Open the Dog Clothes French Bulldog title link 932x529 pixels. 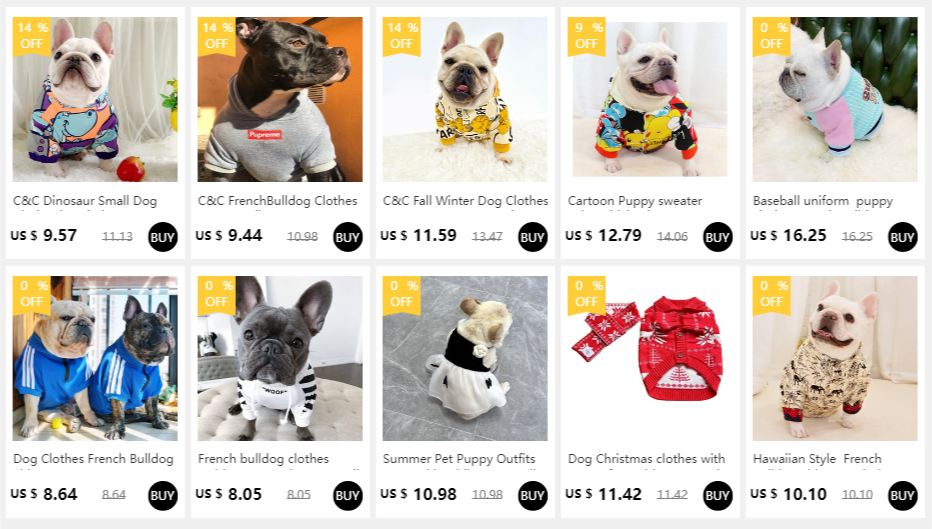click(93, 459)
